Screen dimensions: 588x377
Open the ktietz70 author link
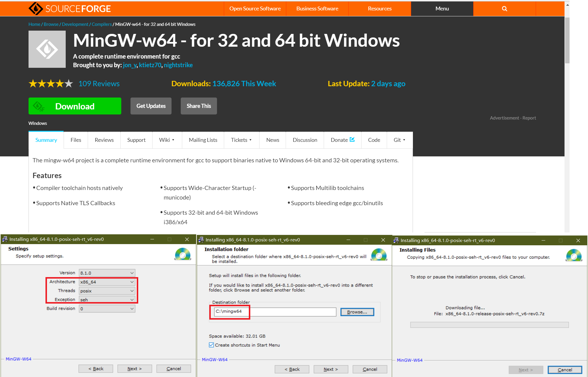[x=150, y=65]
